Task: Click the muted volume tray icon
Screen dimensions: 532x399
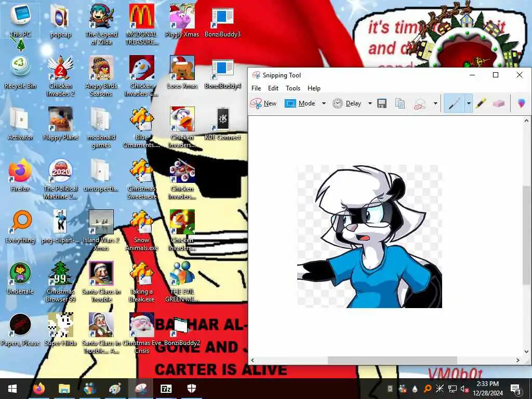Action: tap(464, 389)
